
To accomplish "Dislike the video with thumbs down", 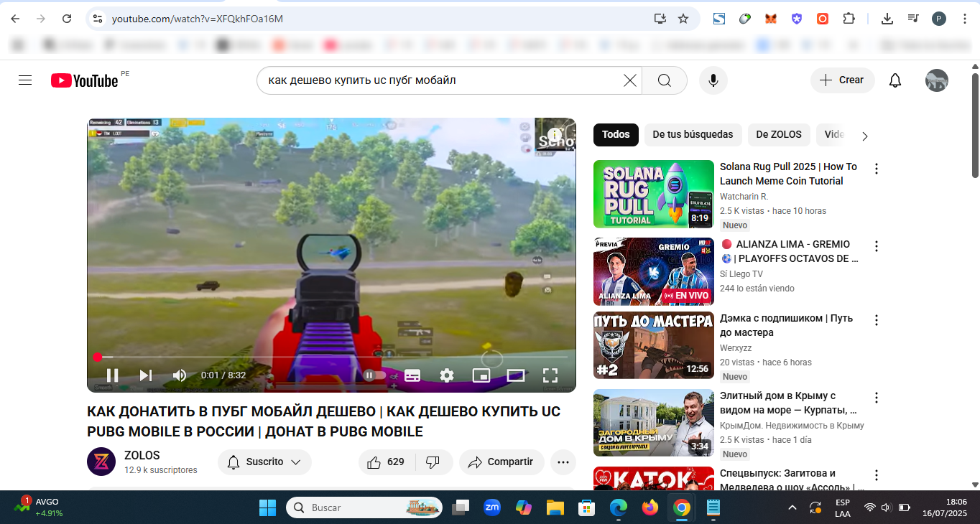I will (x=433, y=462).
